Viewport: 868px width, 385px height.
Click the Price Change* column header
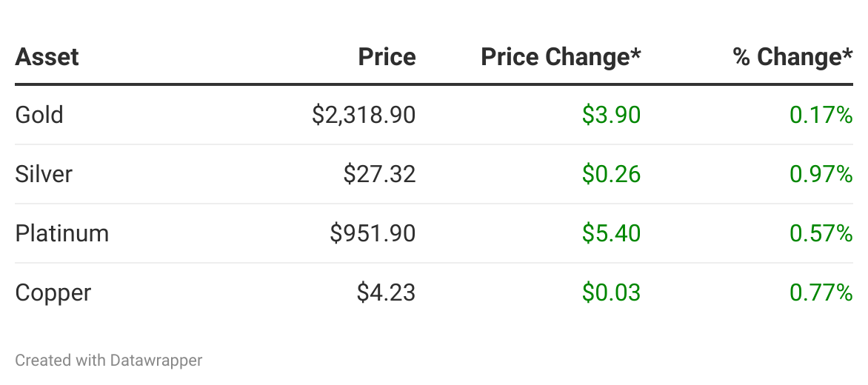pyautogui.click(x=561, y=57)
